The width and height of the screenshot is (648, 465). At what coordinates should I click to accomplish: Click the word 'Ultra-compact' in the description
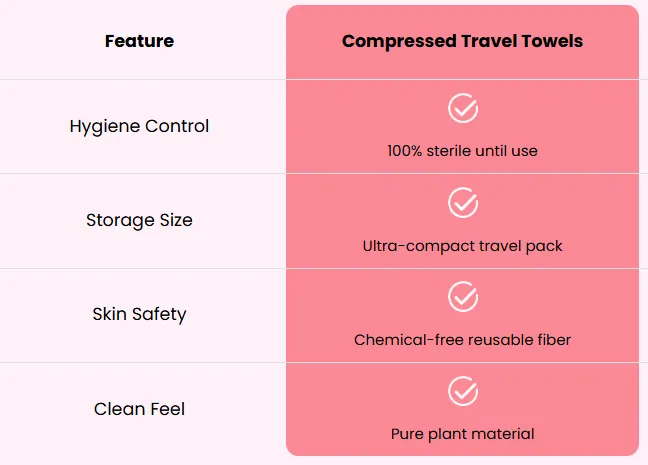coord(418,246)
